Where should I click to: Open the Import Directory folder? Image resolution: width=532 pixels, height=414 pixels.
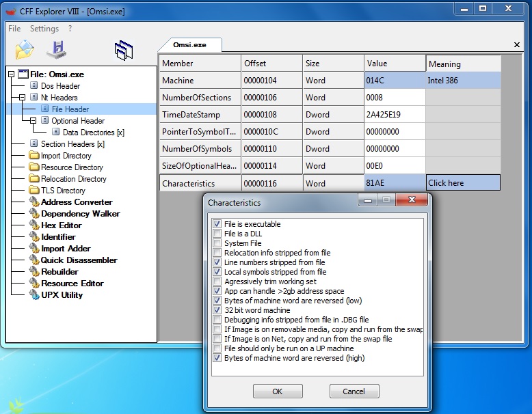click(x=66, y=156)
